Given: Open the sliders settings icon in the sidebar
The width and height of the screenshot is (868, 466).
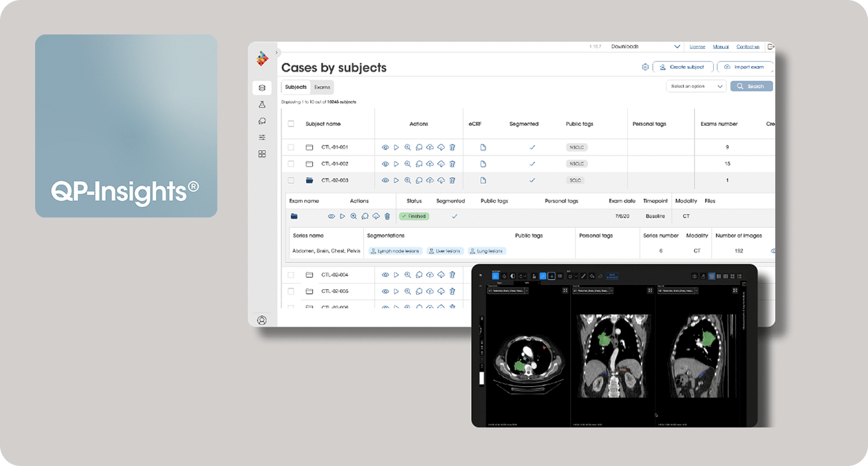Looking at the screenshot, I should coord(261,138).
